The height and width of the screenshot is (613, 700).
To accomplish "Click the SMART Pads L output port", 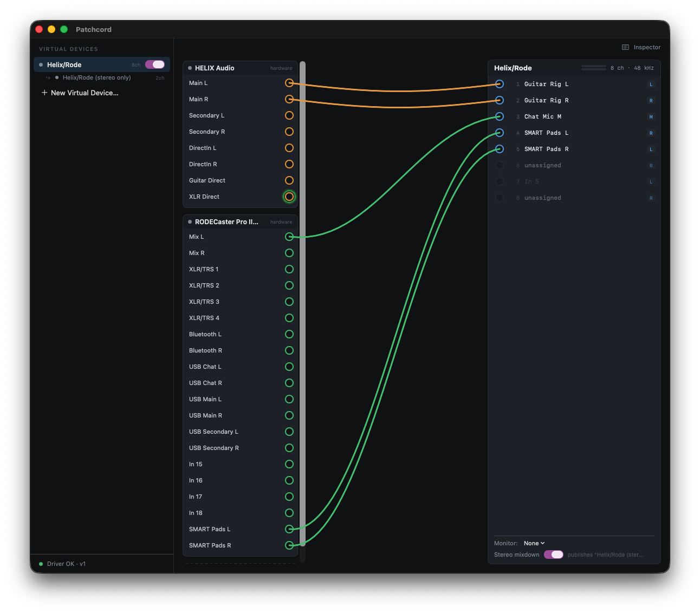I will (289, 529).
